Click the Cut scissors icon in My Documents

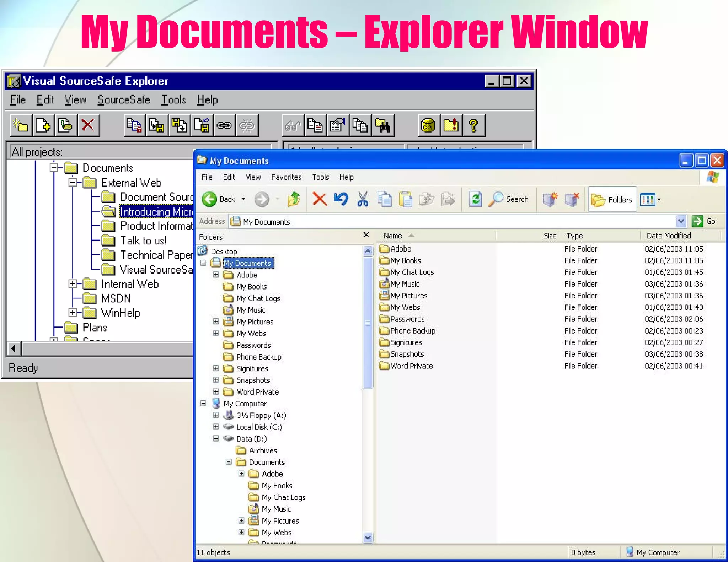click(x=363, y=199)
